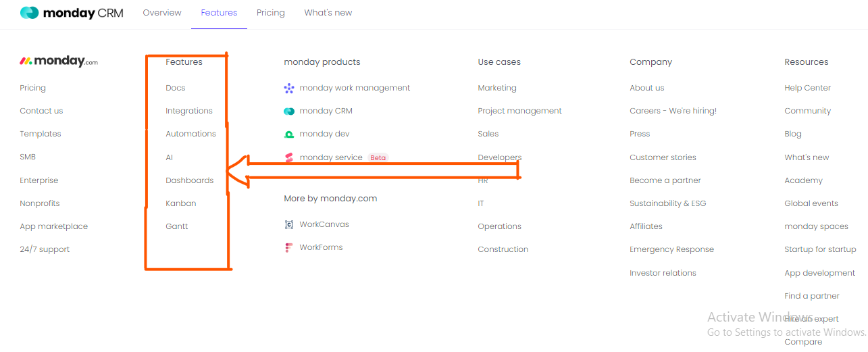Image resolution: width=868 pixels, height=352 pixels.
Task: Open the Sales use case
Action: tap(488, 134)
